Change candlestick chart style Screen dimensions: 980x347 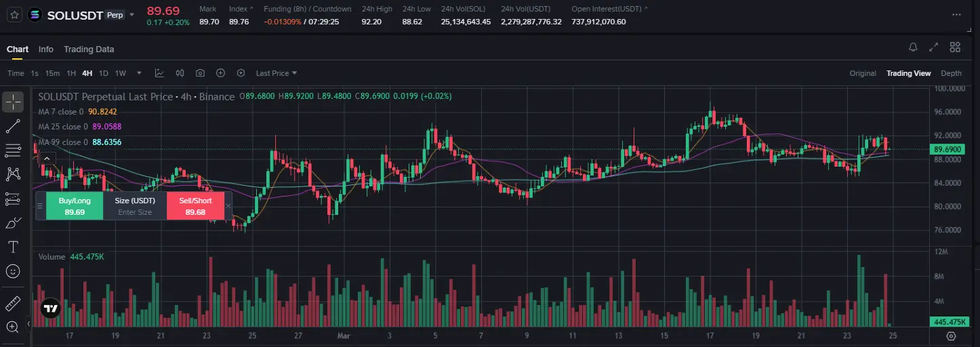point(180,73)
